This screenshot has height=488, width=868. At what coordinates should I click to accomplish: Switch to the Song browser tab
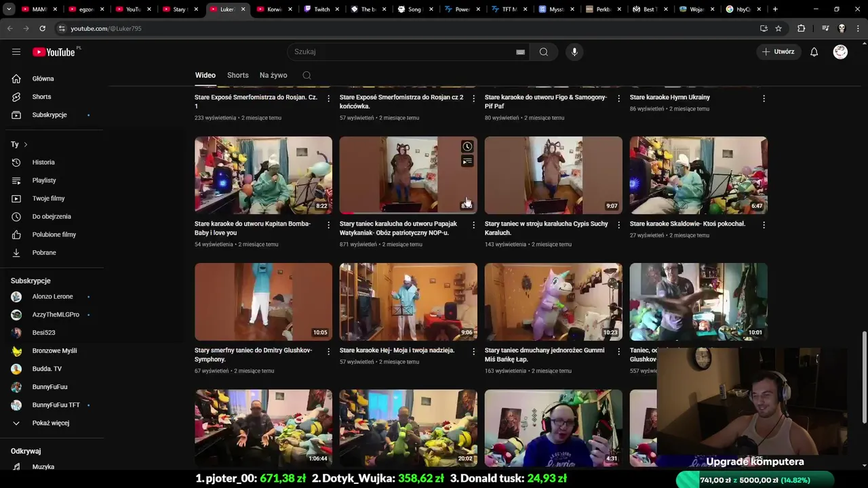[414, 9]
